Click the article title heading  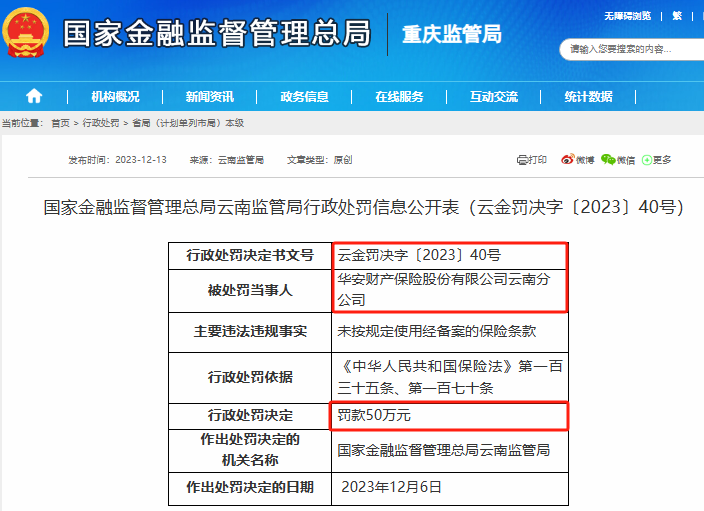tap(364, 207)
